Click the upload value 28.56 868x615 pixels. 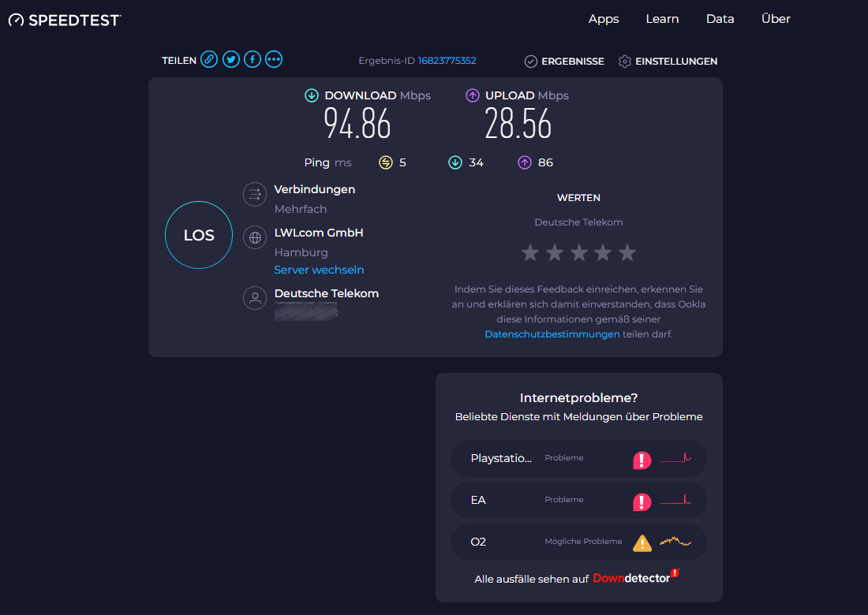(x=518, y=124)
